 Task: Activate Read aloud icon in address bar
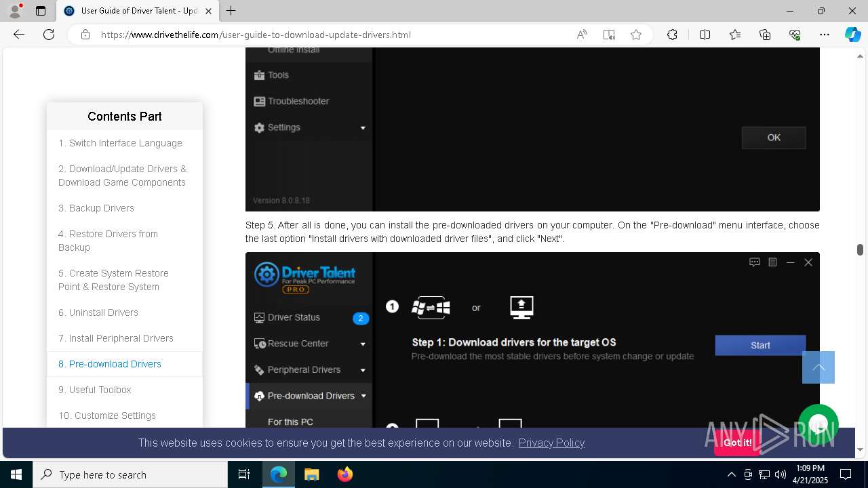click(582, 35)
